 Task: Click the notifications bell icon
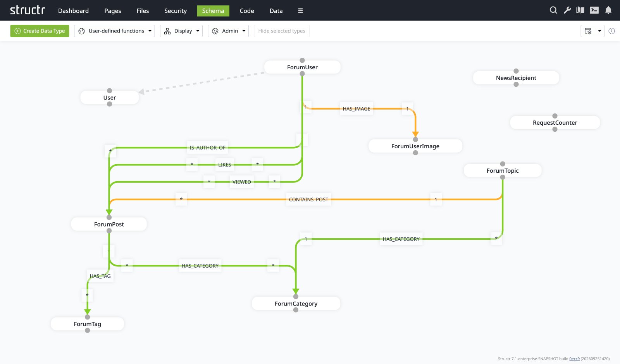click(x=608, y=10)
